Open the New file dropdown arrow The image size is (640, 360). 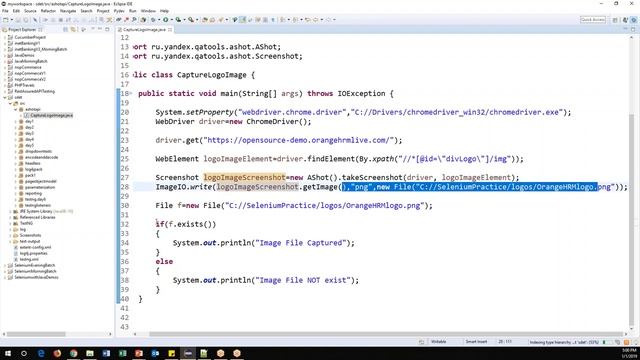12,20
